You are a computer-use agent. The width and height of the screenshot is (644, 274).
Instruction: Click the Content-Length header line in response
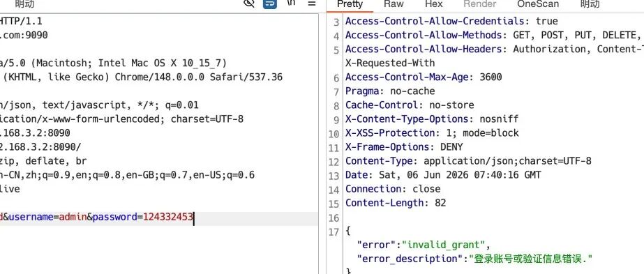396,203
